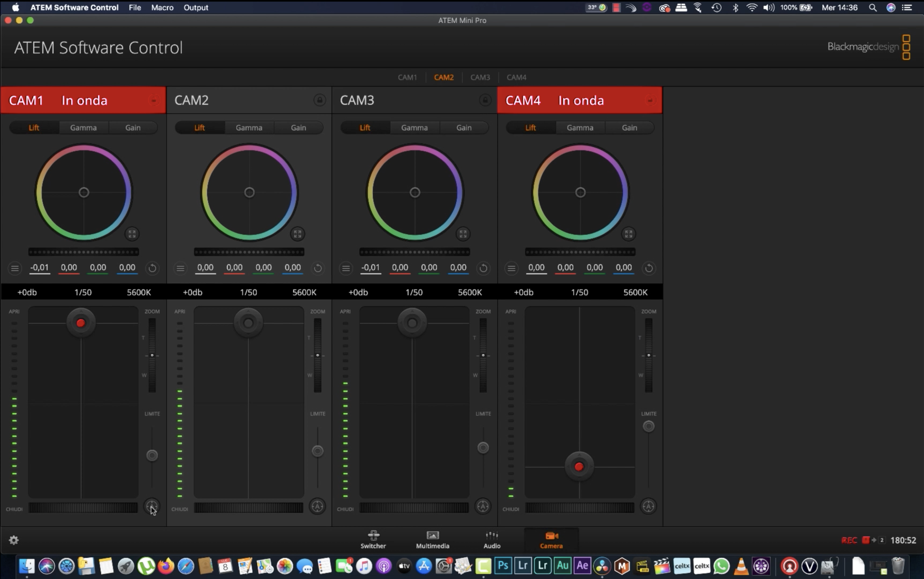
Task: Open Spotlight search in menu bar
Action: coord(873,7)
